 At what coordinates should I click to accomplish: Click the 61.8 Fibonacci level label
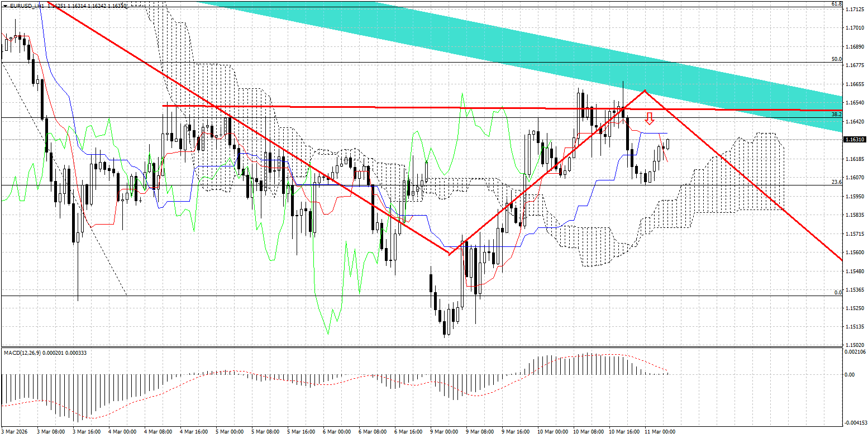point(837,4)
